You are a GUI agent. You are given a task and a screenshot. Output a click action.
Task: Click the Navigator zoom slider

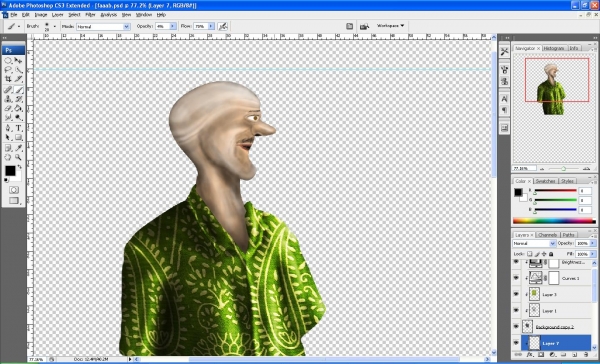(564, 168)
